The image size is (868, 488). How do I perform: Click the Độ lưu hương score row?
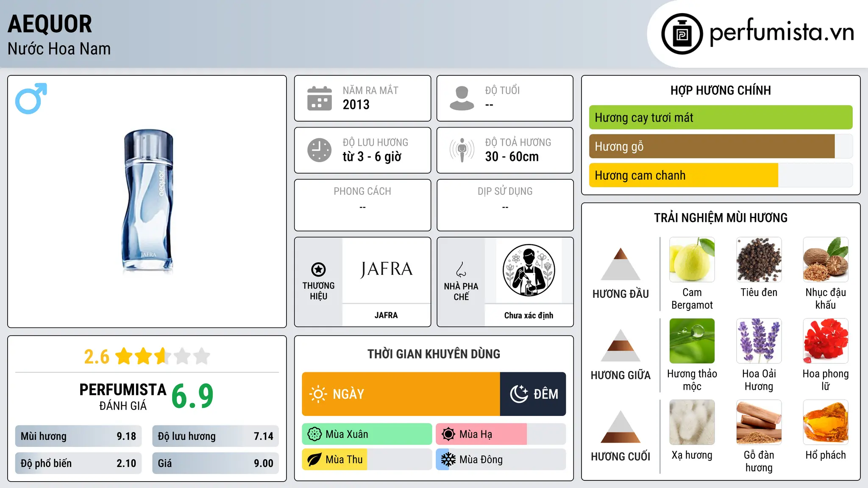pos(215,436)
